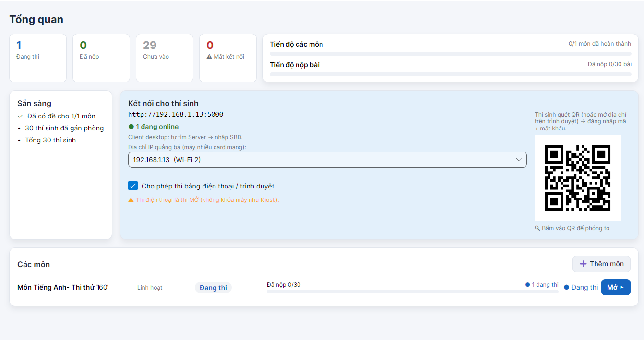This screenshot has width=644, height=340.
Task: Click the http://192.168.1.13:5000 address link
Action: click(x=176, y=114)
